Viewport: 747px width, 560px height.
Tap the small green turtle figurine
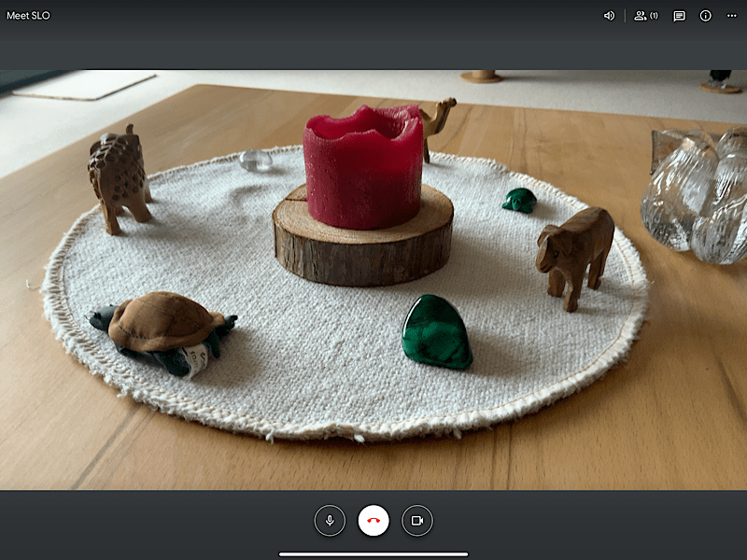tap(519, 200)
